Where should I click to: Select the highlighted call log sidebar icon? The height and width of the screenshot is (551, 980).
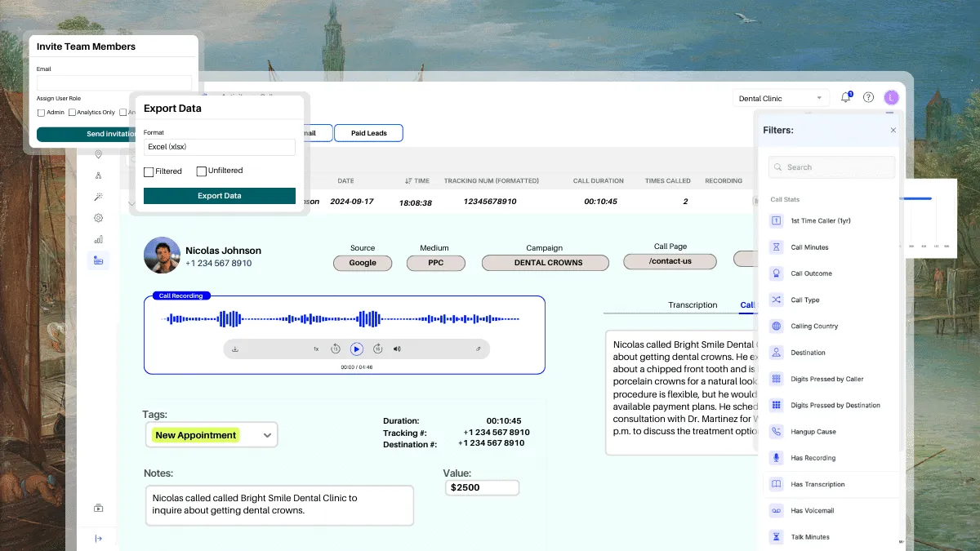pos(98,260)
